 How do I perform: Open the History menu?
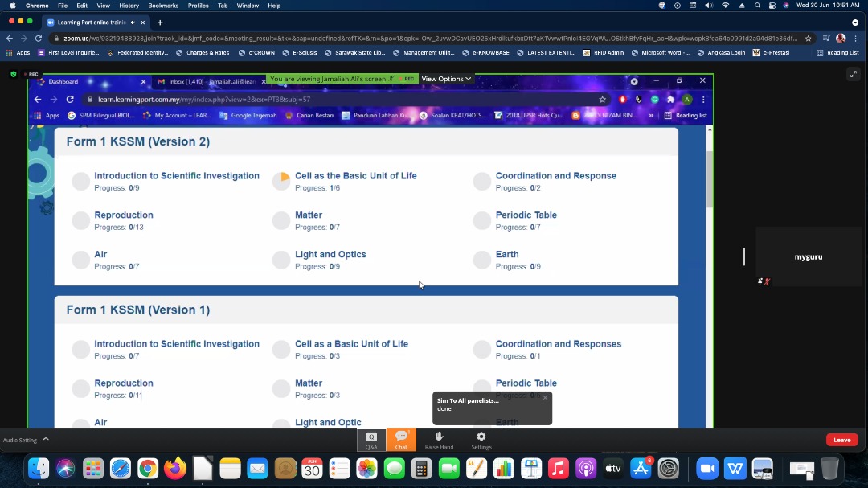click(129, 6)
